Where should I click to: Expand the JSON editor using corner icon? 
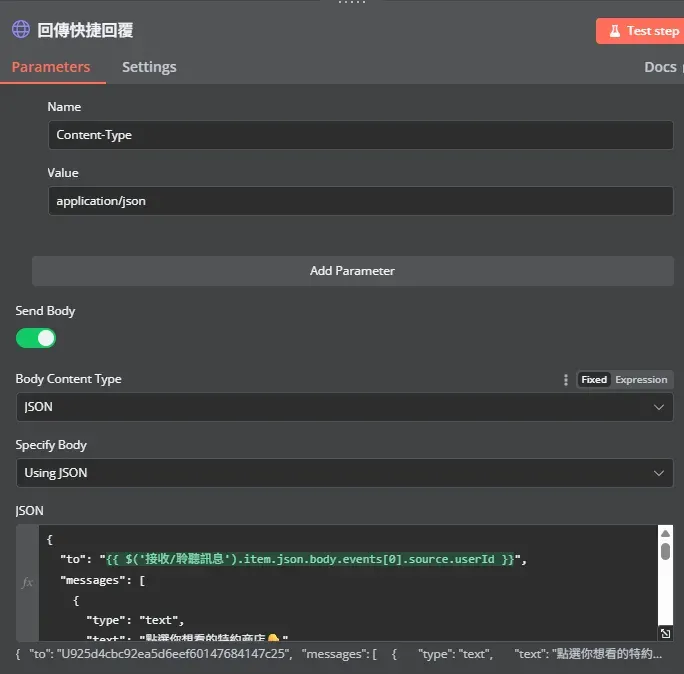(666, 634)
